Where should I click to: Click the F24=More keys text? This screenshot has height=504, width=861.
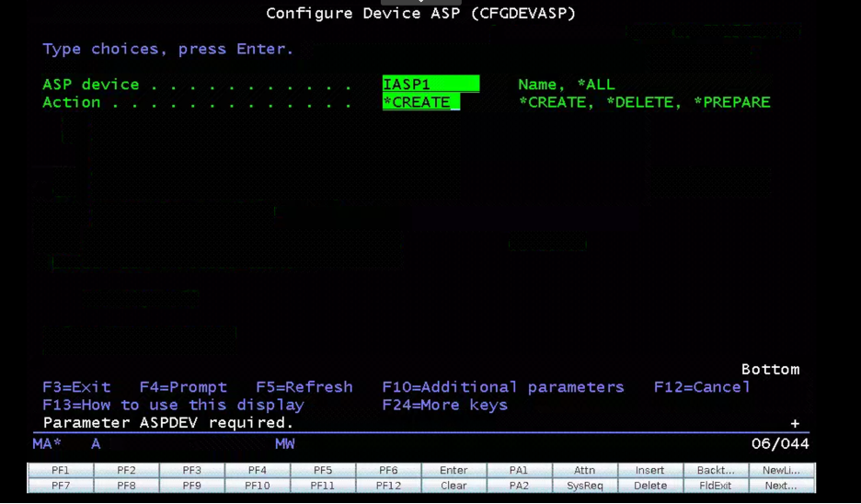coord(445,406)
